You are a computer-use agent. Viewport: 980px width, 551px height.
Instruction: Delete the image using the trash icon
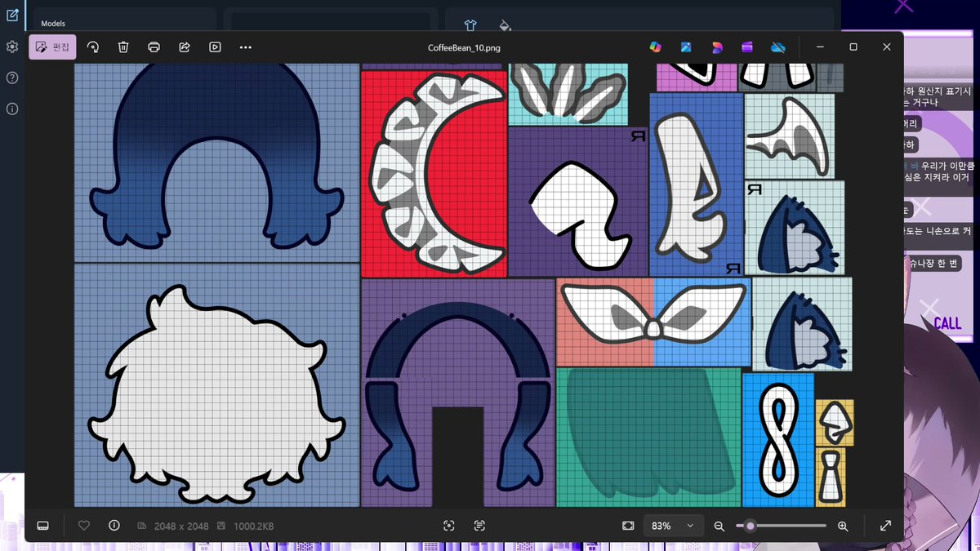tap(122, 47)
